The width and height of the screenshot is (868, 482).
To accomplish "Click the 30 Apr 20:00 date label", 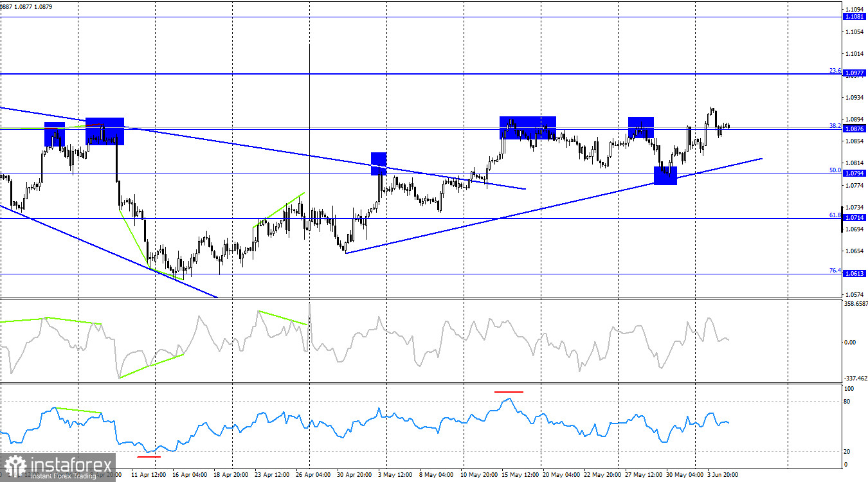I will click(355, 475).
